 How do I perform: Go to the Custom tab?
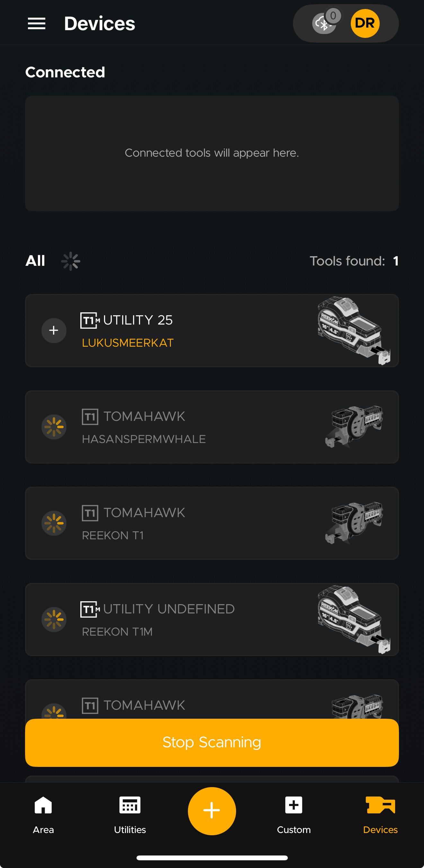(294, 814)
